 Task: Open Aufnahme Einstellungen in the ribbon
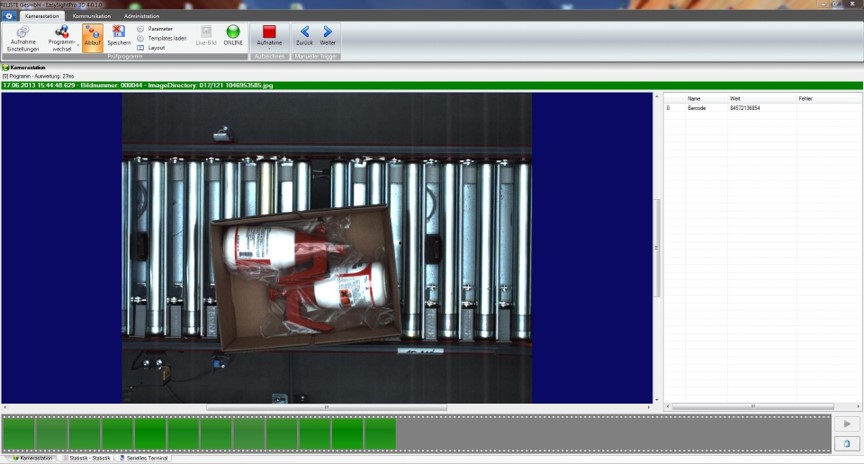pyautogui.click(x=22, y=38)
